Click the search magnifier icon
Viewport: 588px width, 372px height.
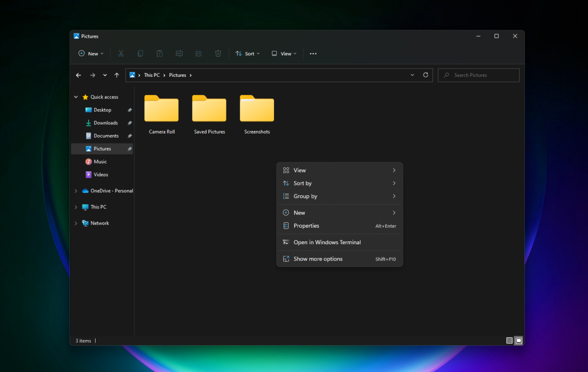(446, 75)
